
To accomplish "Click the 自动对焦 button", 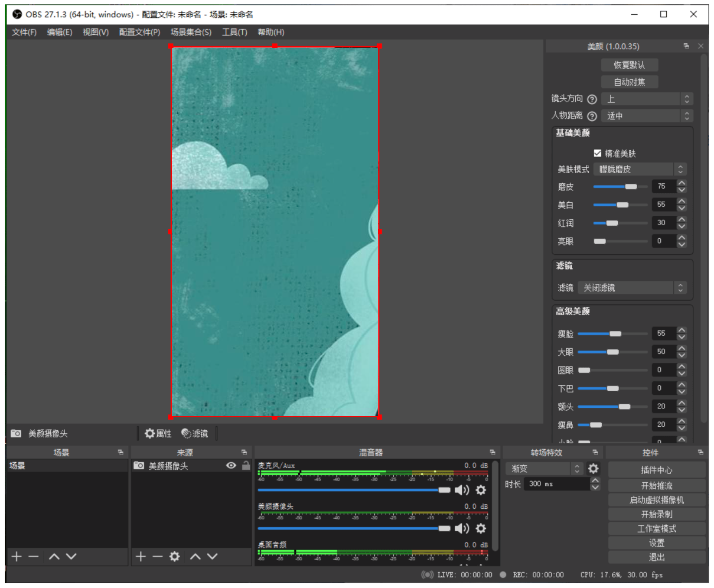I will point(630,82).
